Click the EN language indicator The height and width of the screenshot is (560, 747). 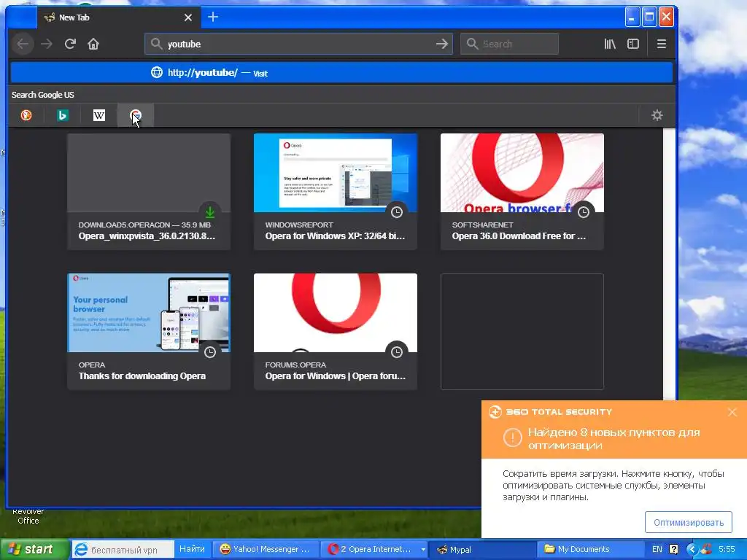click(x=657, y=549)
